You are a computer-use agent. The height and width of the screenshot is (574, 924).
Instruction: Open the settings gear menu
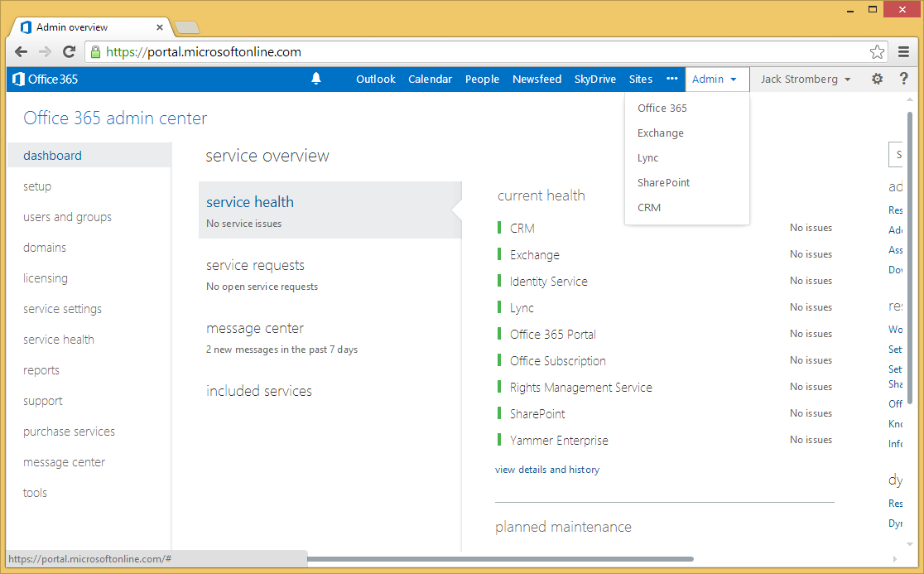coord(877,79)
